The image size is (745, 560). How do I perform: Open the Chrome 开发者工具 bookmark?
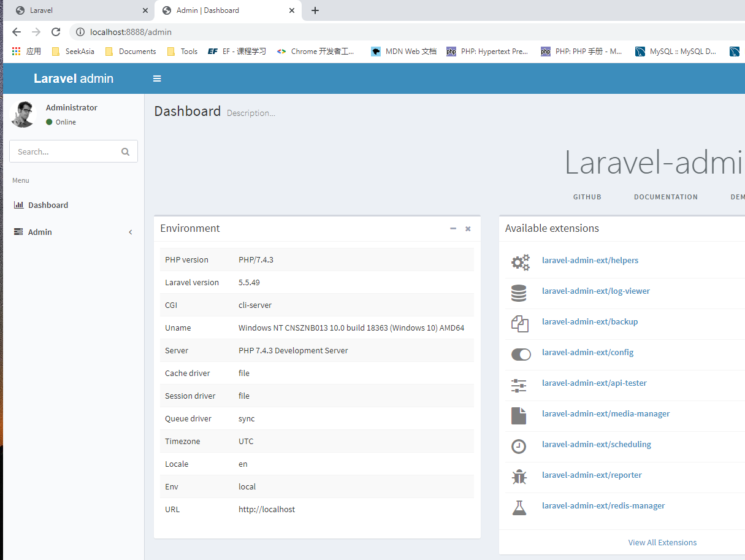click(316, 52)
